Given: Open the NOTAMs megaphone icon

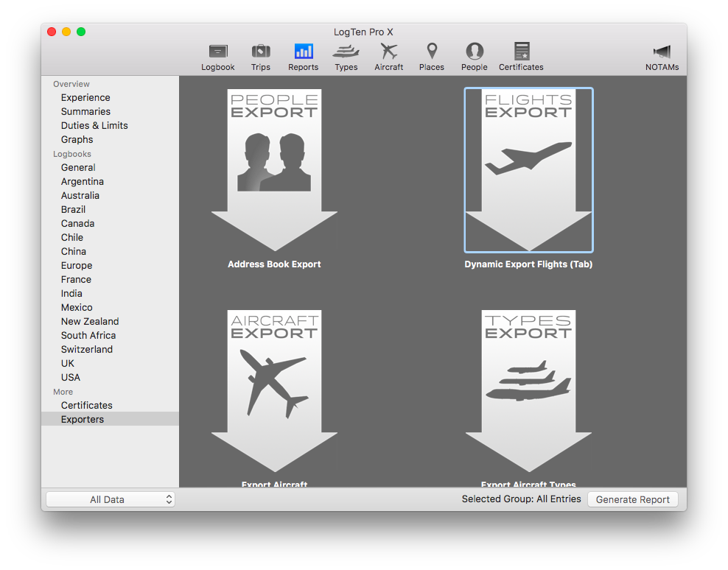Looking at the screenshot, I should point(662,52).
